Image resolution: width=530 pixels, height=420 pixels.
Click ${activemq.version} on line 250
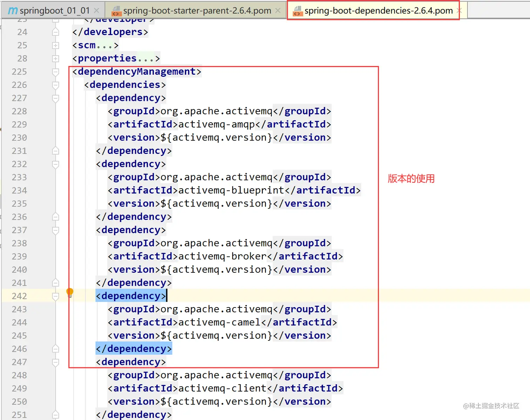(x=217, y=402)
